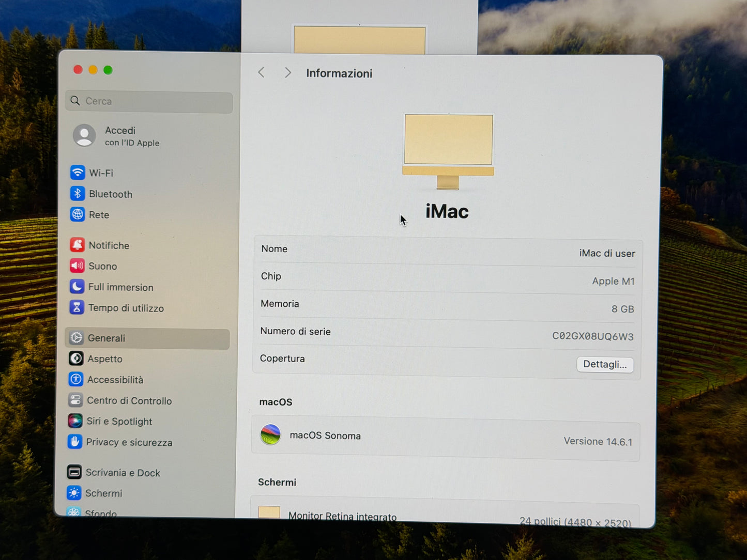Select Accessibilità sidebar label
747x560 pixels.
[115, 380]
